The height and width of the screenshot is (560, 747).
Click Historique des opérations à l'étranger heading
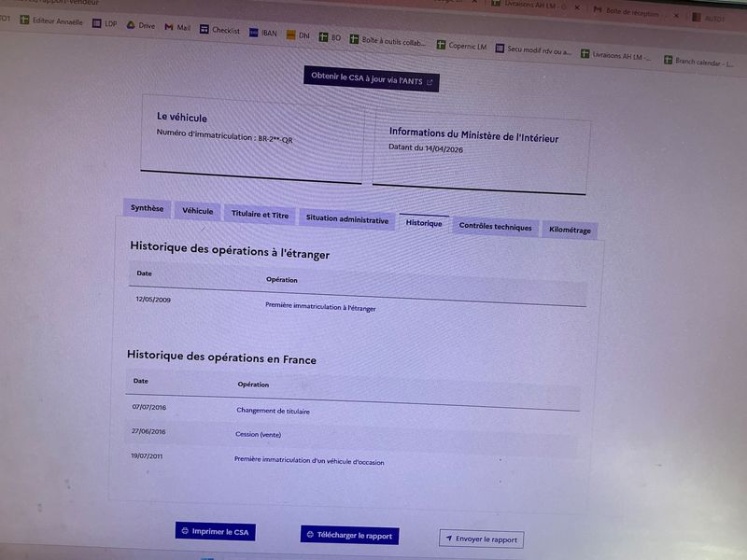(x=230, y=250)
